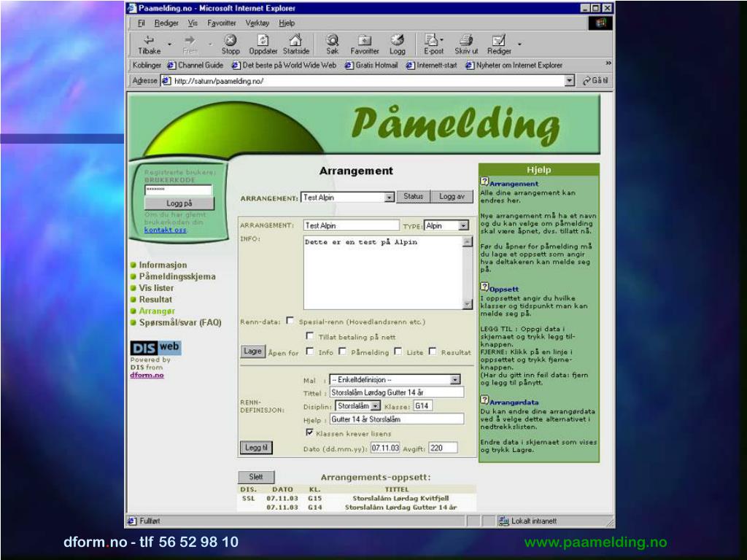Open the top Arrangement Test Alpin dropdown

(390, 197)
